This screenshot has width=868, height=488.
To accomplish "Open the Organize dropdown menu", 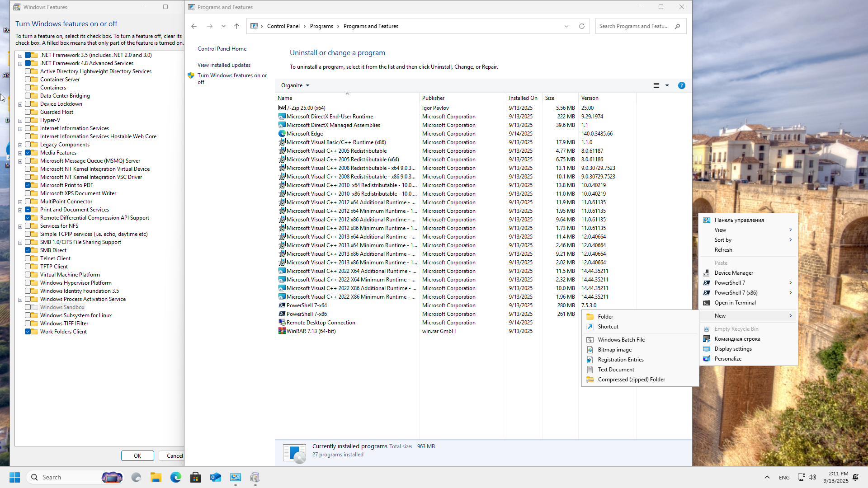I will point(295,85).
